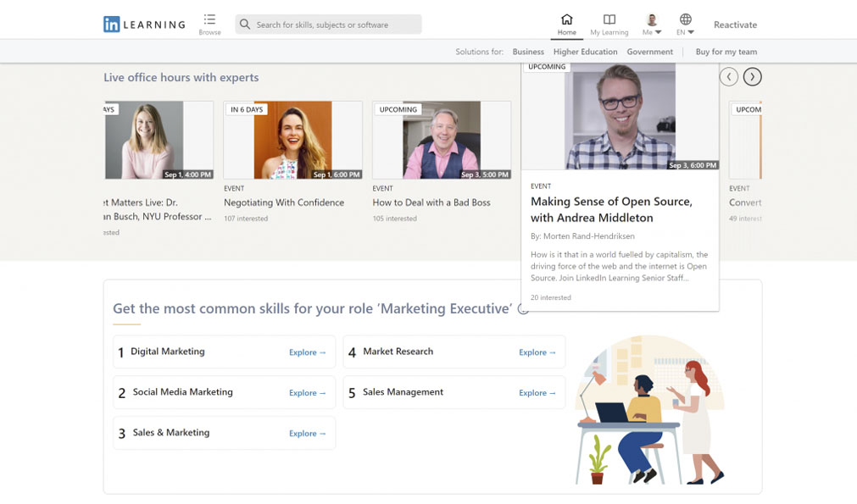Image resolution: width=857 pixels, height=504 pixels.
Task: Click the Sep 3, 5:00 PM timestamp
Action: pos(485,174)
